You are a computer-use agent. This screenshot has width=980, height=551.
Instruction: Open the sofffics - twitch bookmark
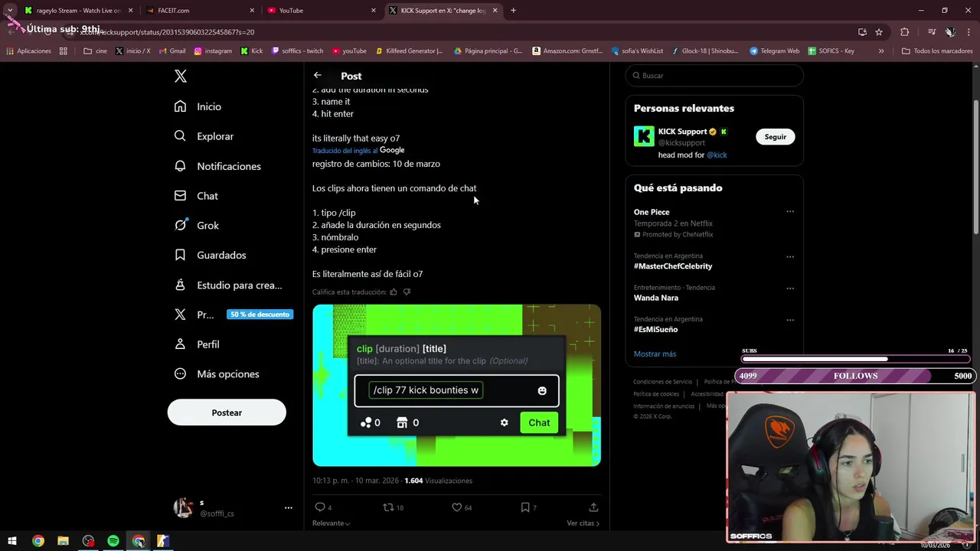tap(298, 51)
